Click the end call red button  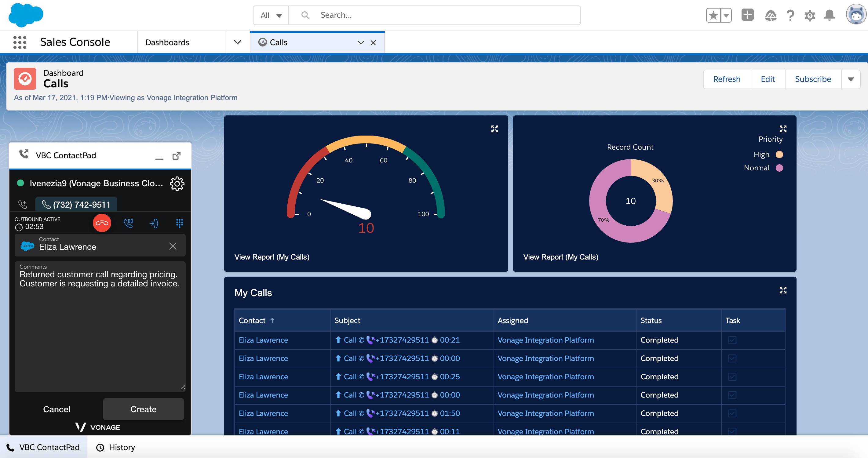[102, 223]
